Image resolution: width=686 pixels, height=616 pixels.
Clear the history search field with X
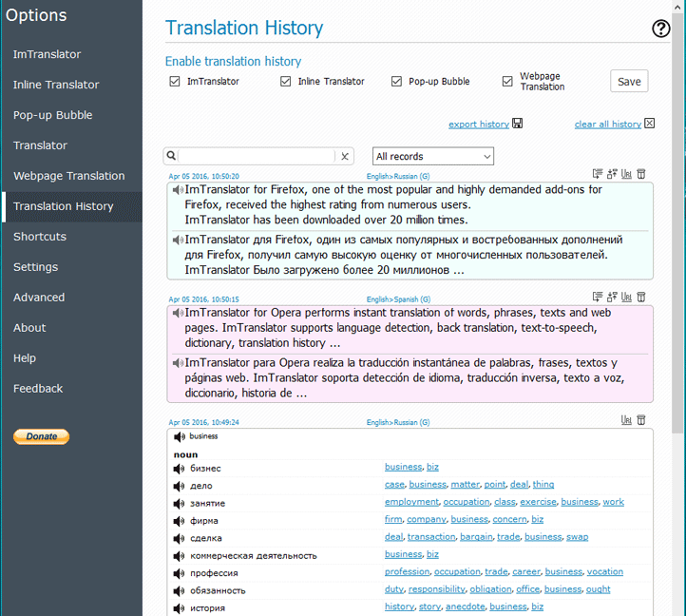[x=346, y=156]
